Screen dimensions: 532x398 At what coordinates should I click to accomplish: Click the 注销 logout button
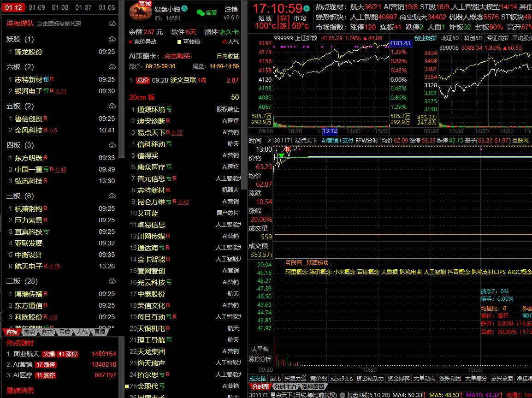point(231,9)
